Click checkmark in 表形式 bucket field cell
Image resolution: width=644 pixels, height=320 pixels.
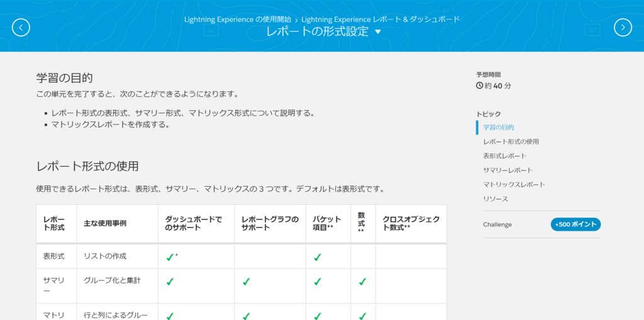(x=317, y=257)
